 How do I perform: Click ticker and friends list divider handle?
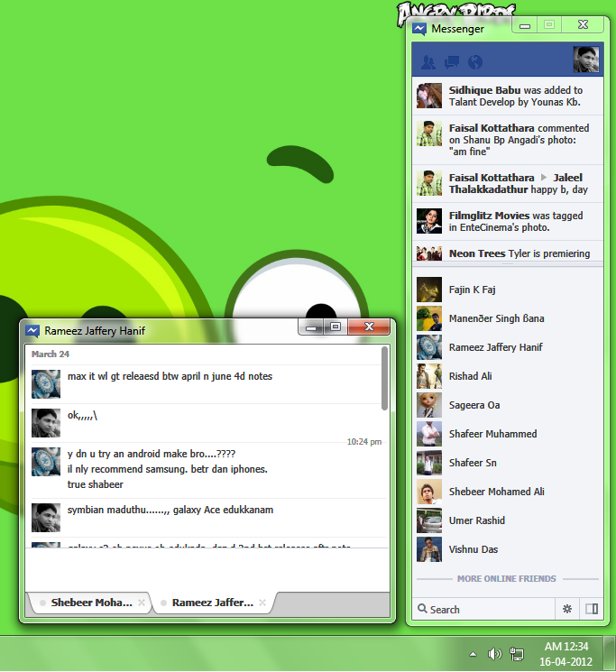[508, 264]
